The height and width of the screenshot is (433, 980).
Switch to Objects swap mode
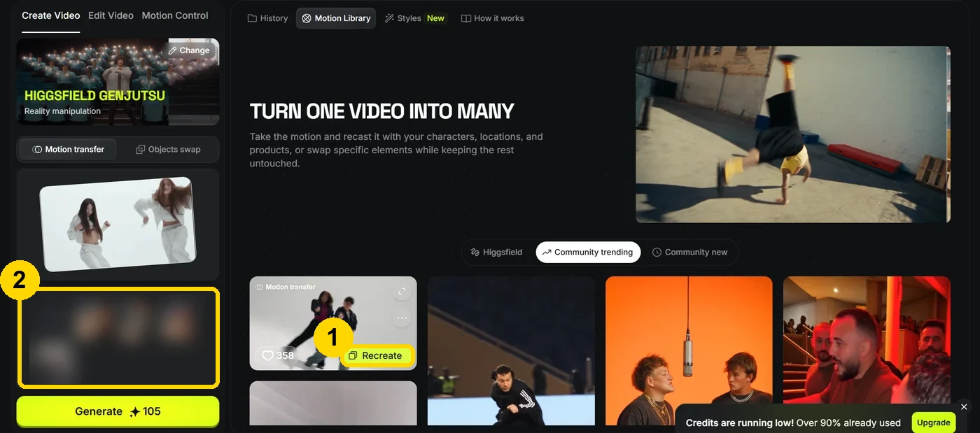click(x=168, y=149)
